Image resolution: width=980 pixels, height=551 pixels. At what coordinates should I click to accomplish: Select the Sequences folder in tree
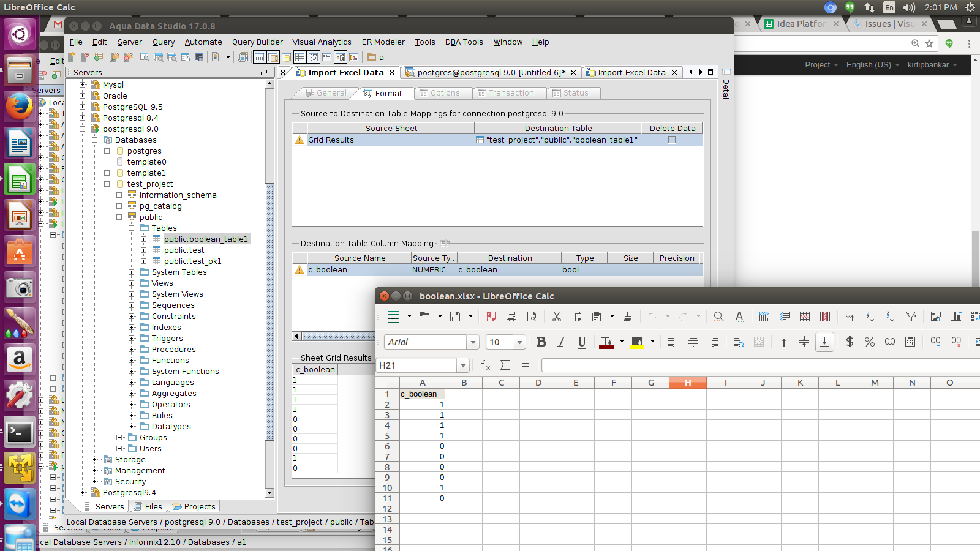[x=173, y=305]
